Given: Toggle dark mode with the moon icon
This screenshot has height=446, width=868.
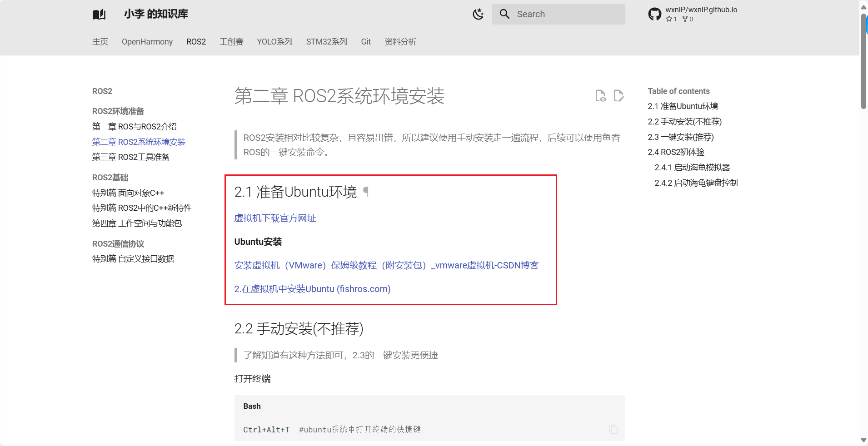Looking at the screenshot, I should click(478, 15).
